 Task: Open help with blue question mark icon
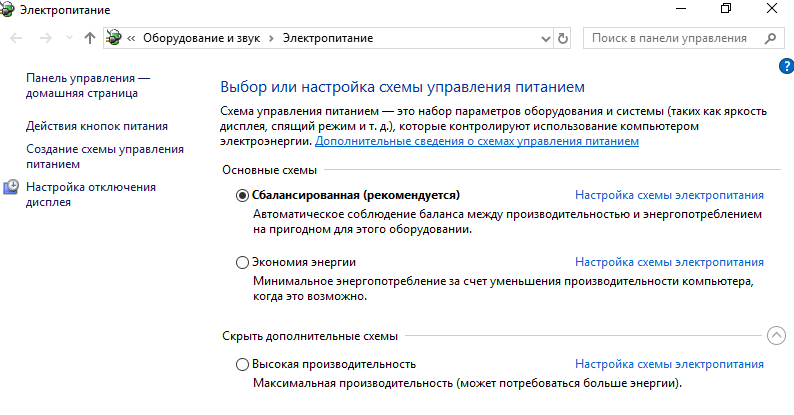point(786,66)
